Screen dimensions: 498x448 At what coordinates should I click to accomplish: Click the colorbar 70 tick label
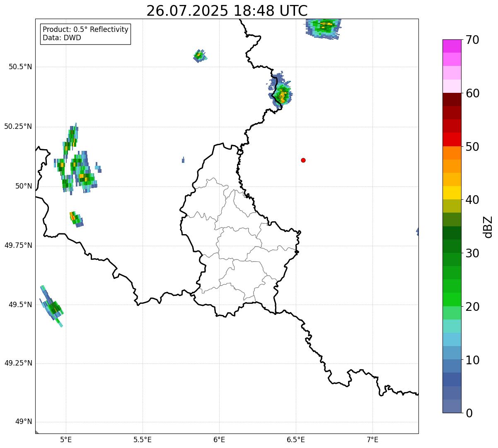pos(472,40)
